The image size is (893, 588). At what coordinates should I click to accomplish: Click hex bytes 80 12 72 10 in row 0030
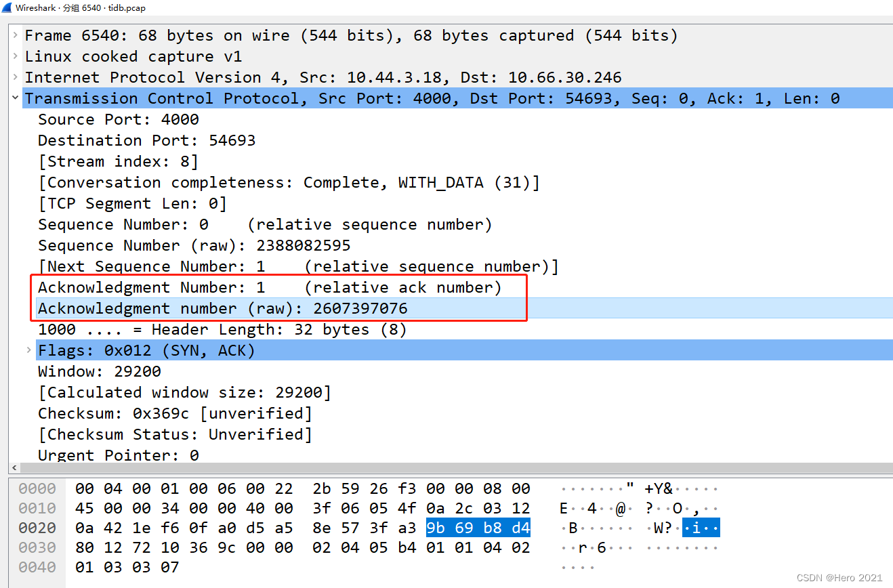pyautogui.click(x=127, y=547)
